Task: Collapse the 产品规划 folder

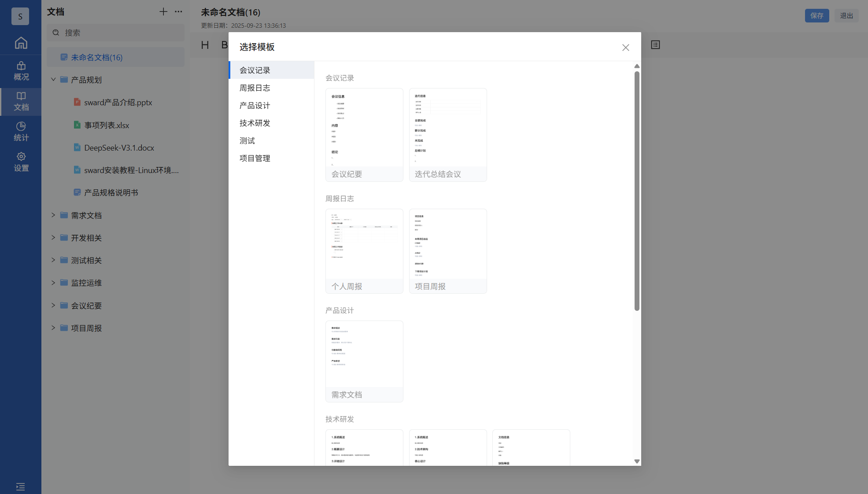Action: point(53,80)
